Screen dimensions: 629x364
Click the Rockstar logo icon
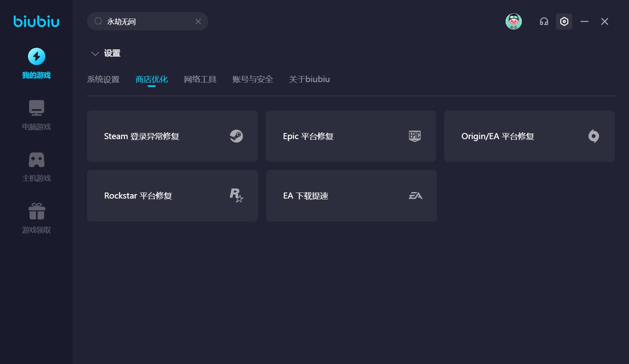coord(237,195)
